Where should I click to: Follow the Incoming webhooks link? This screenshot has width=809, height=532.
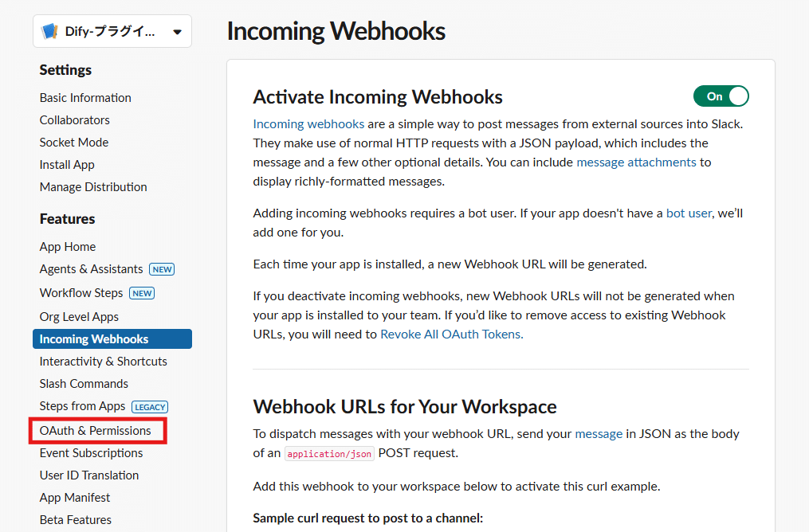tap(308, 124)
